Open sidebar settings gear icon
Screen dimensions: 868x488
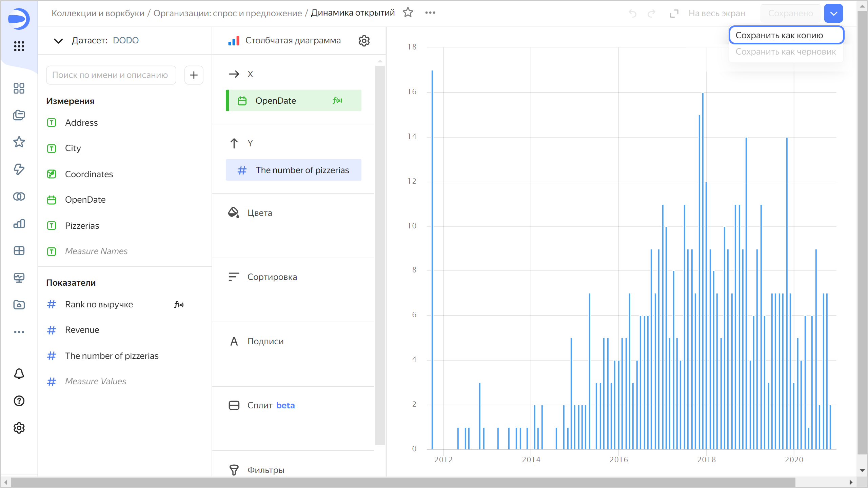click(19, 428)
